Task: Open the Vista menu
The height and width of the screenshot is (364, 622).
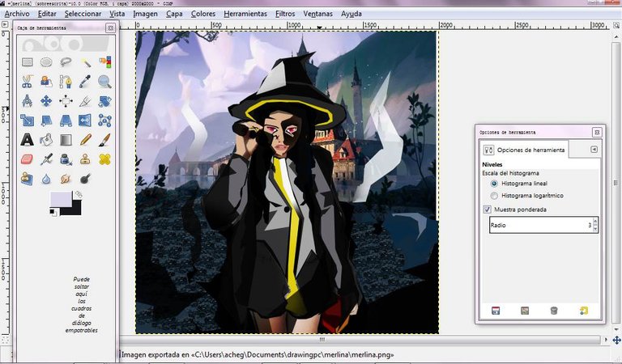Action: click(x=117, y=14)
